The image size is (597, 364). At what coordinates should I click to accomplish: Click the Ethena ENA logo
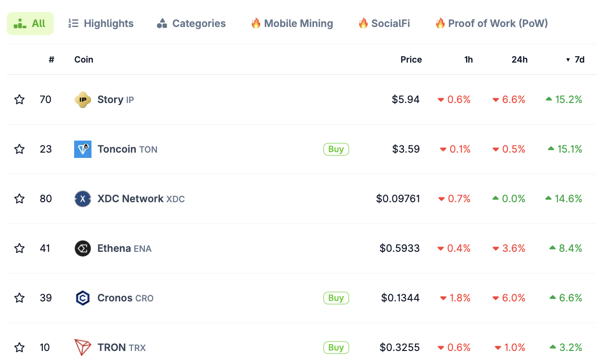pyautogui.click(x=82, y=248)
